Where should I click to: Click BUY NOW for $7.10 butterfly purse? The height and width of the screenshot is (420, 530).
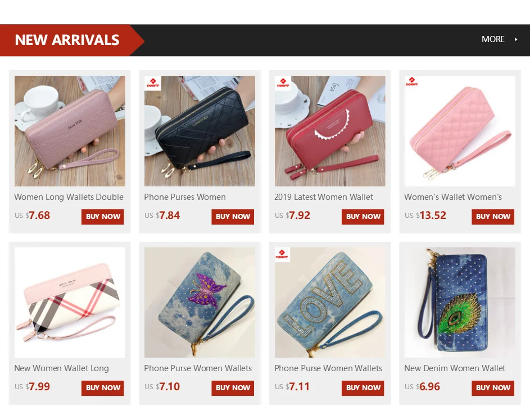(233, 388)
